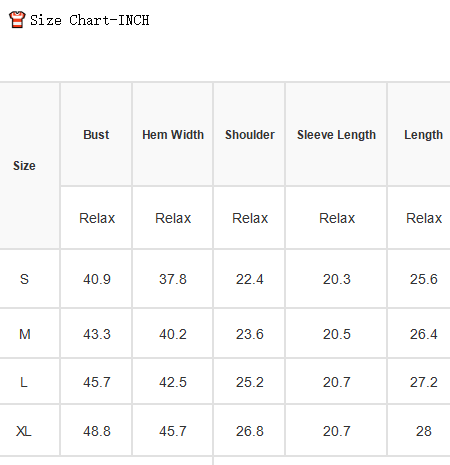Click hem width value 40.2
The height and width of the screenshot is (465, 450).
click(173, 334)
